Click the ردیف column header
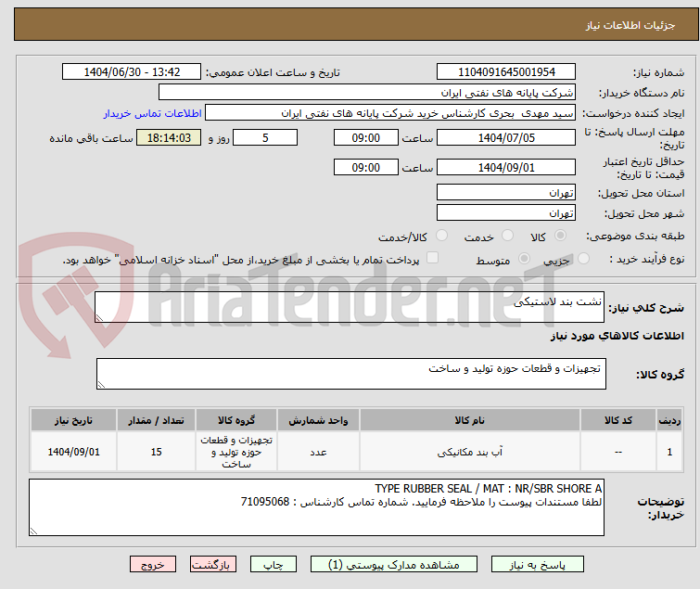 (x=669, y=420)
